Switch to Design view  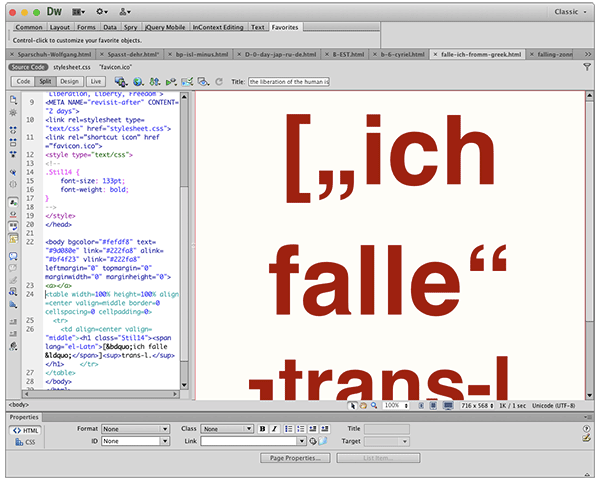pyautogui.click(x=69, y=82)
